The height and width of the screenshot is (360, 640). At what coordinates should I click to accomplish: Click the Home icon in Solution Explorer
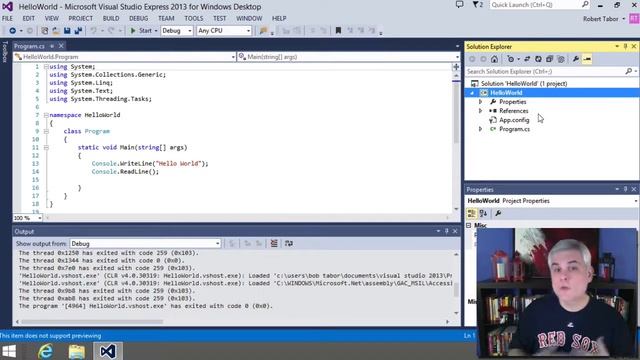(494, 59)
